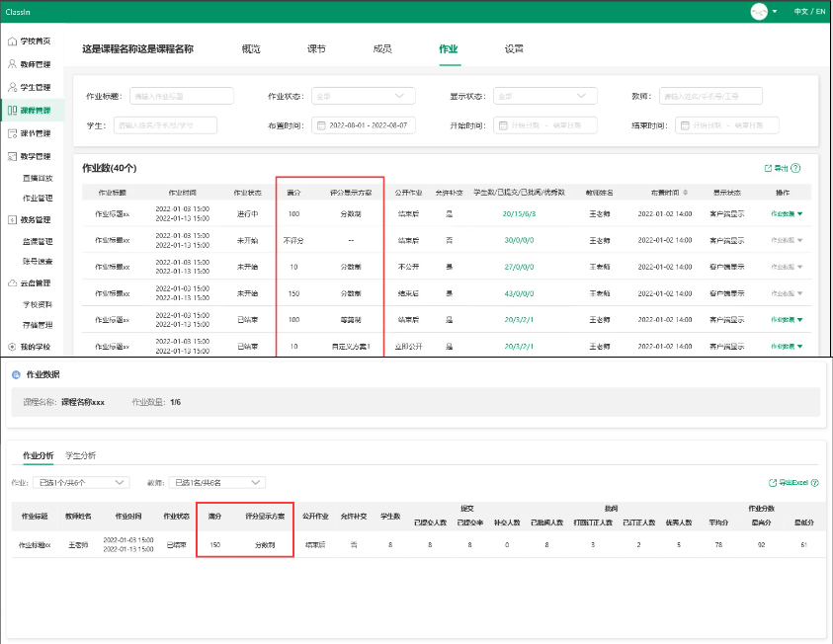833x644 pixels.
Task: Click the 自定义方案1 cell
Action: pyautogui.click(x=351, y=347)
